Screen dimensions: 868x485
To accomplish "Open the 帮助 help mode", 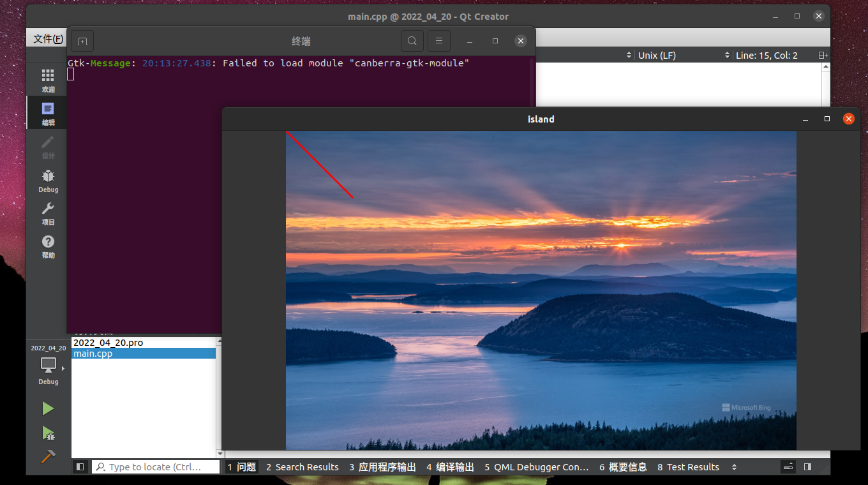I will (x=48, y=247).
